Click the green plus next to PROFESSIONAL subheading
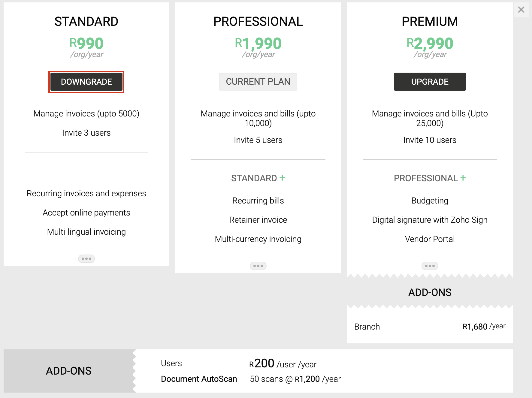The width and height of the screenshot is (532, 398). click(463, 178)
